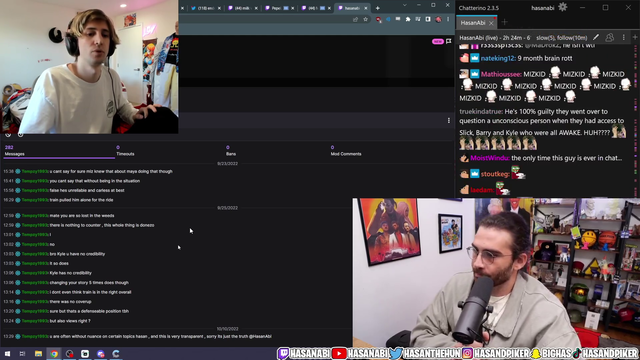The width and height of the screenshot is (640, 360).
Task: Click the pink NEW badge
Action: 438,41
